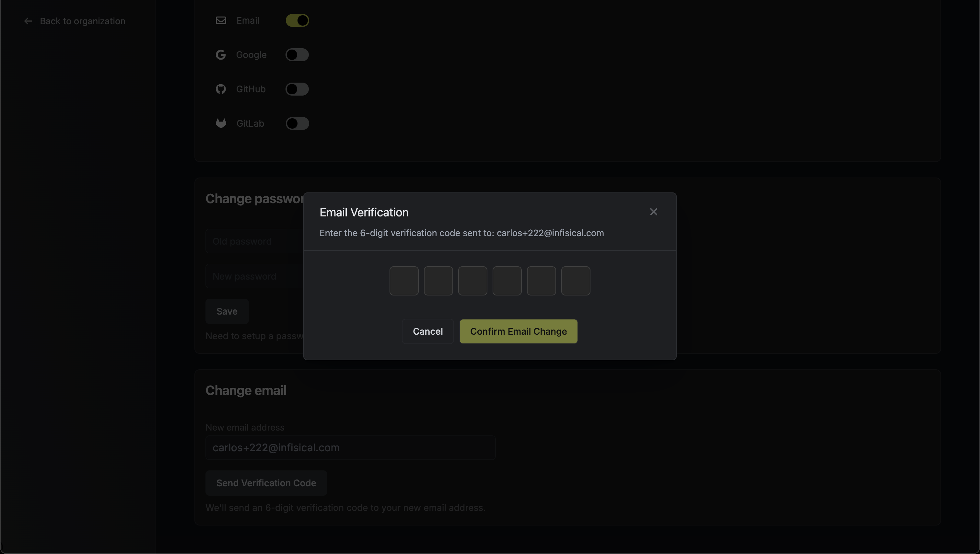Click the Email envelope icon
980x554 pixels.
tap(221, 20)
